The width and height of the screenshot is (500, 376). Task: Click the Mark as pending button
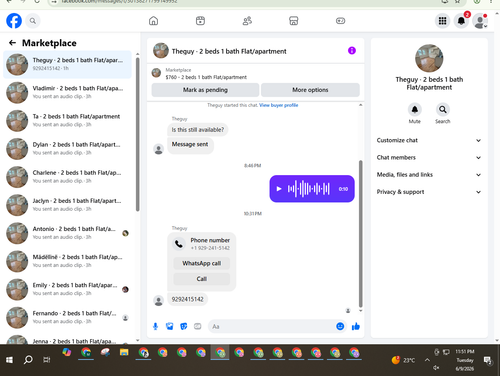click(x=205, y=90)
